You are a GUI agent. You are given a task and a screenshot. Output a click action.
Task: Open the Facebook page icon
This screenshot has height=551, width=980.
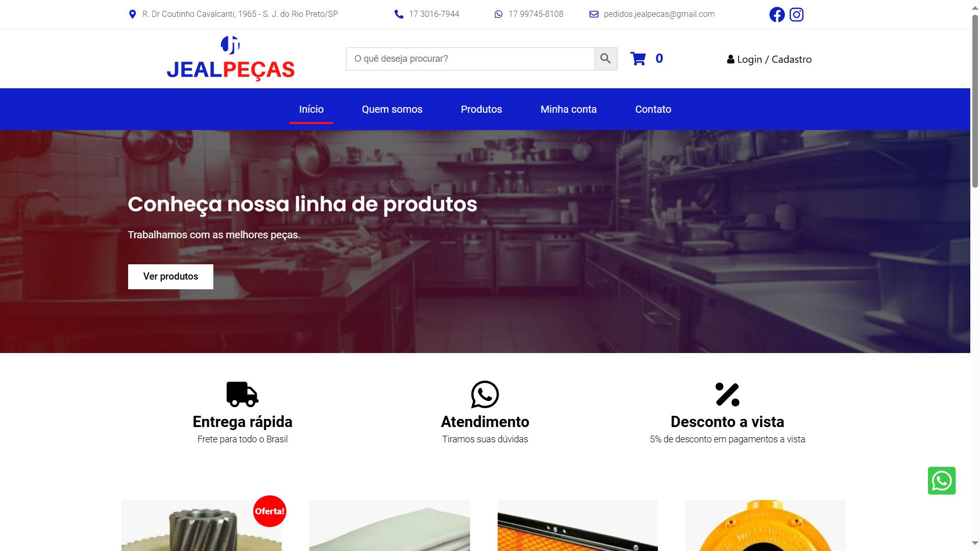tap(777, 14)
